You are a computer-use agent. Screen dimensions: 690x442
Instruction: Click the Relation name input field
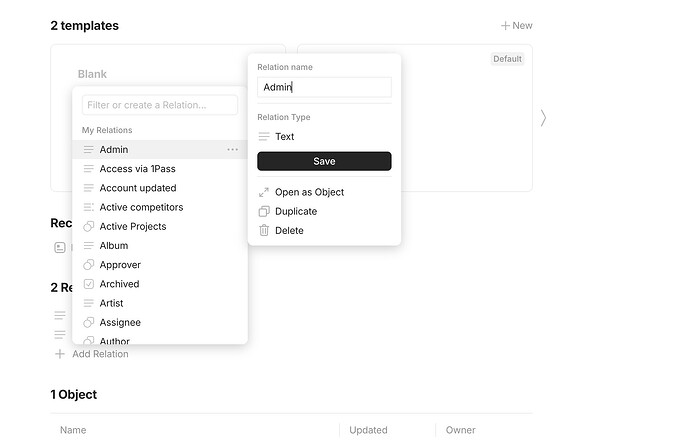(324, 87)
